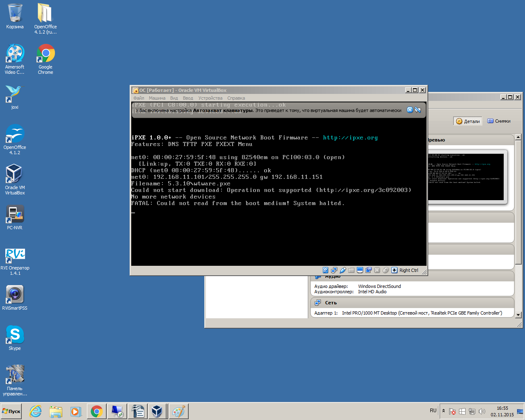Click the Пуск start button

coord(11,411)
